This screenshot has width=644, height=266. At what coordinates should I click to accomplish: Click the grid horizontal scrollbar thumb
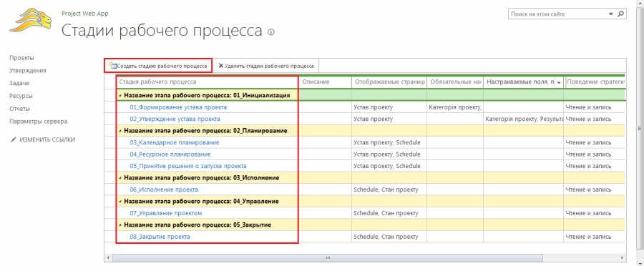tap(327, 258)
